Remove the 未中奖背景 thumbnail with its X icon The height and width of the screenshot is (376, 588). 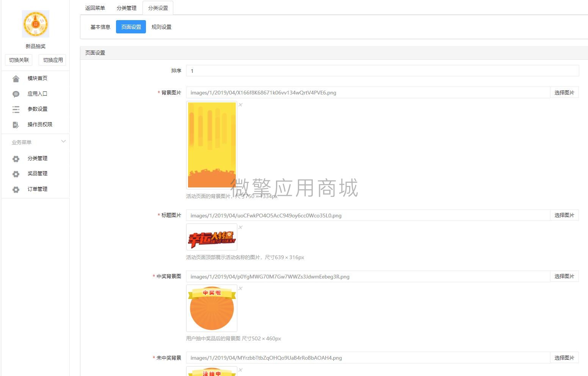click(x=240, y=370)
